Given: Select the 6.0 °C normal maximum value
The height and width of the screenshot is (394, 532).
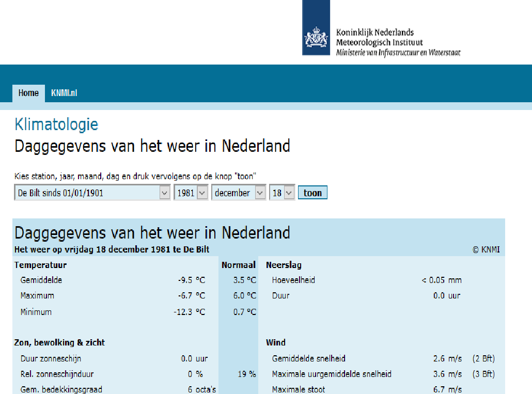Looking at the screenshot, I should click(245, 296).
